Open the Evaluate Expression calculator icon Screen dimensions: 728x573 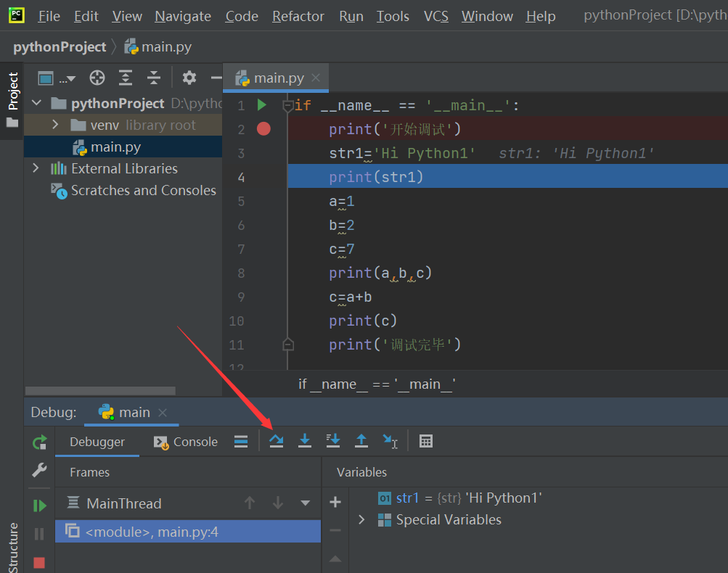[426, 441]
